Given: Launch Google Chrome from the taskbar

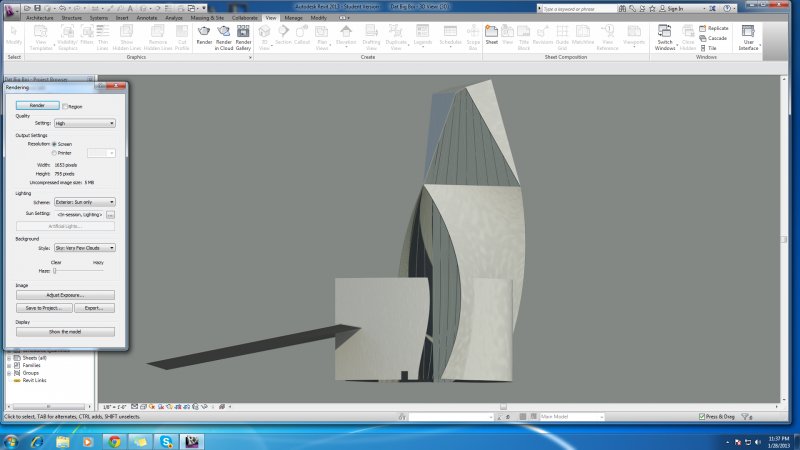Looking at the screenshot, I should point(114,440).
